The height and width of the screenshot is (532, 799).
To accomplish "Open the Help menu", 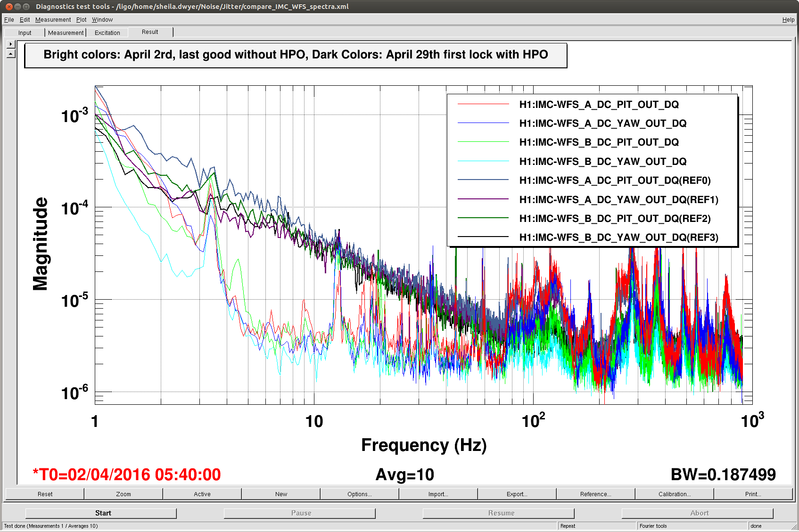I will (788, 20).
